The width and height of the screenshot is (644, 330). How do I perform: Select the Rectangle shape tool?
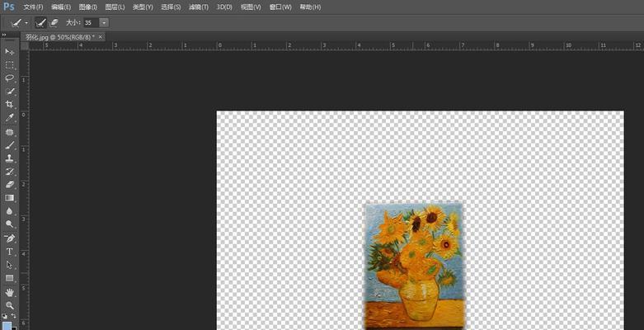click(x=9, y=278)
